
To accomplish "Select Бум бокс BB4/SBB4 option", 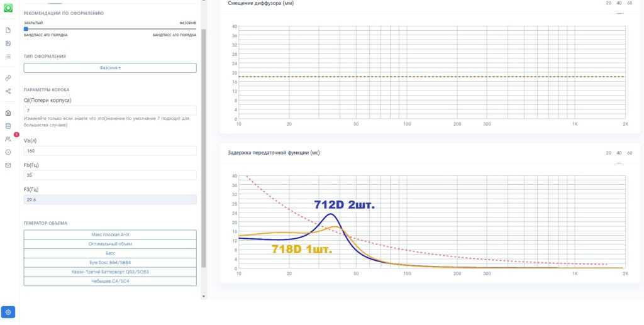I will coord(110,262).
